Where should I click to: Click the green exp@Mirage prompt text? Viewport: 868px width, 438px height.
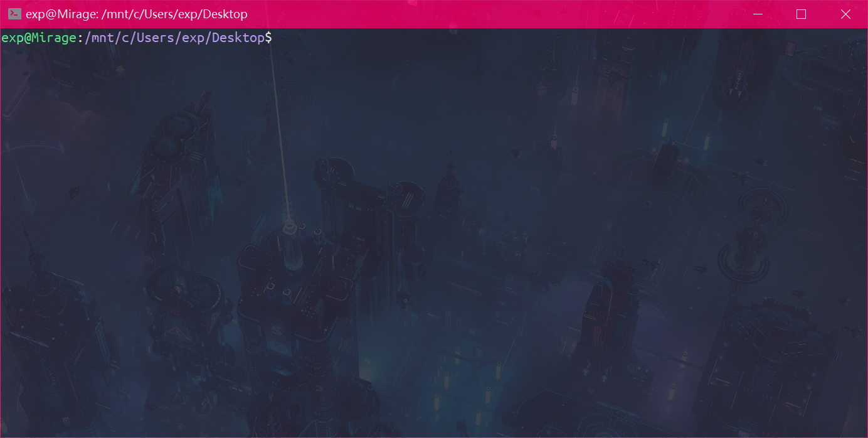click(39, 38)
